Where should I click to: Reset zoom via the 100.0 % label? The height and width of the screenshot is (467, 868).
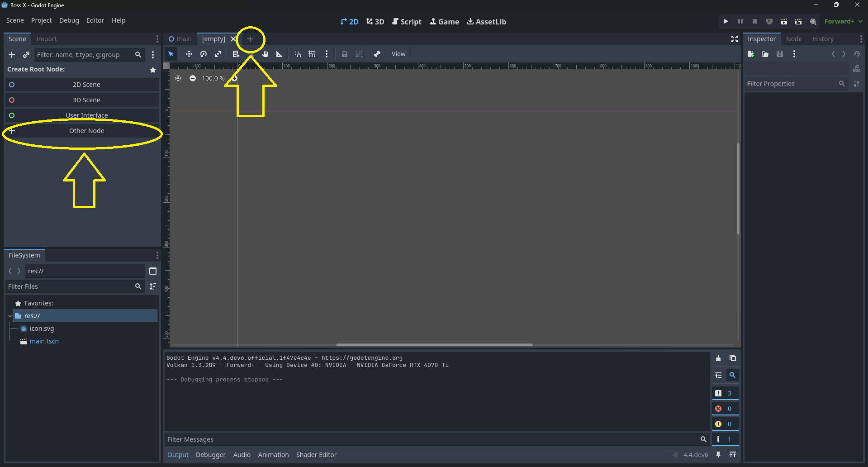(213, 78)
